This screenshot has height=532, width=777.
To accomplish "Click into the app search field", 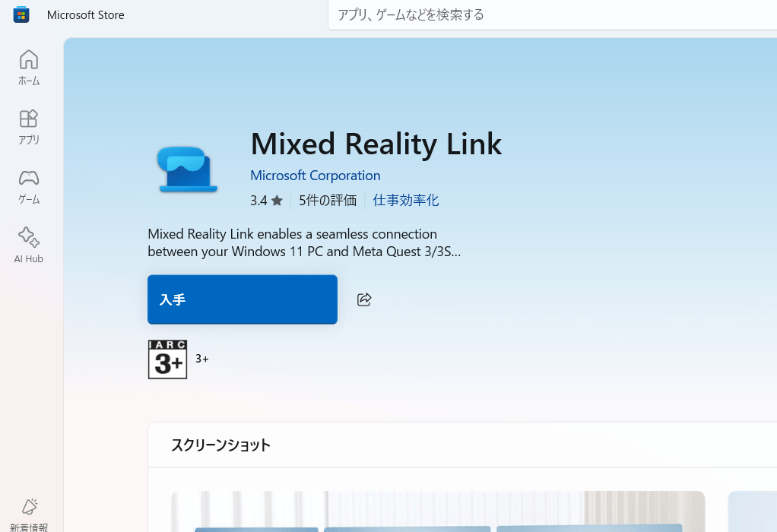I will click(532, 14).
